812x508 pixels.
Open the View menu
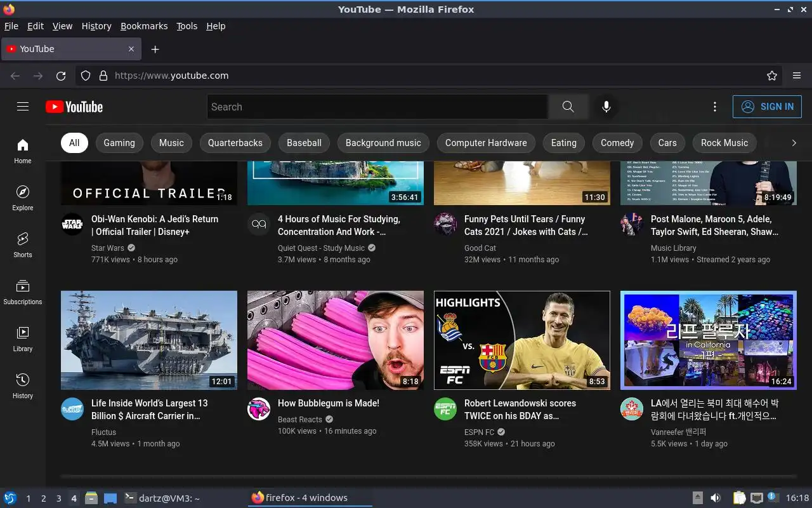click(62, 26)
